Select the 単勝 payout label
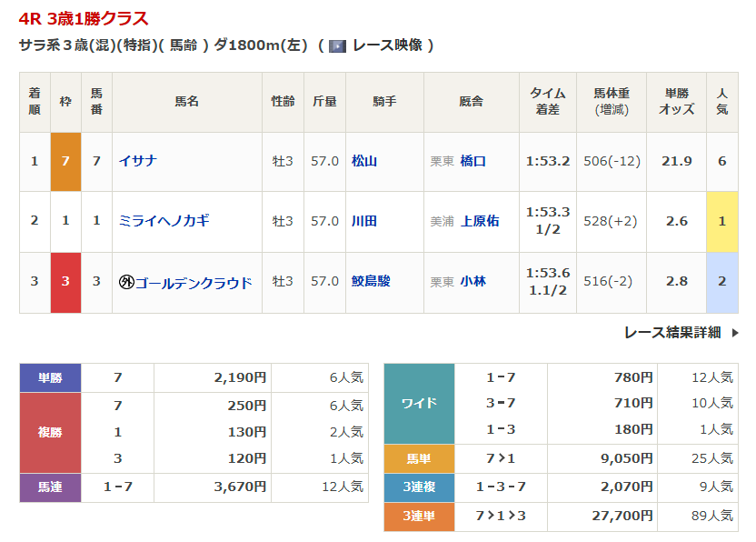Image resolution: width=756 pixels, height=542 pixels. point(50,377)
